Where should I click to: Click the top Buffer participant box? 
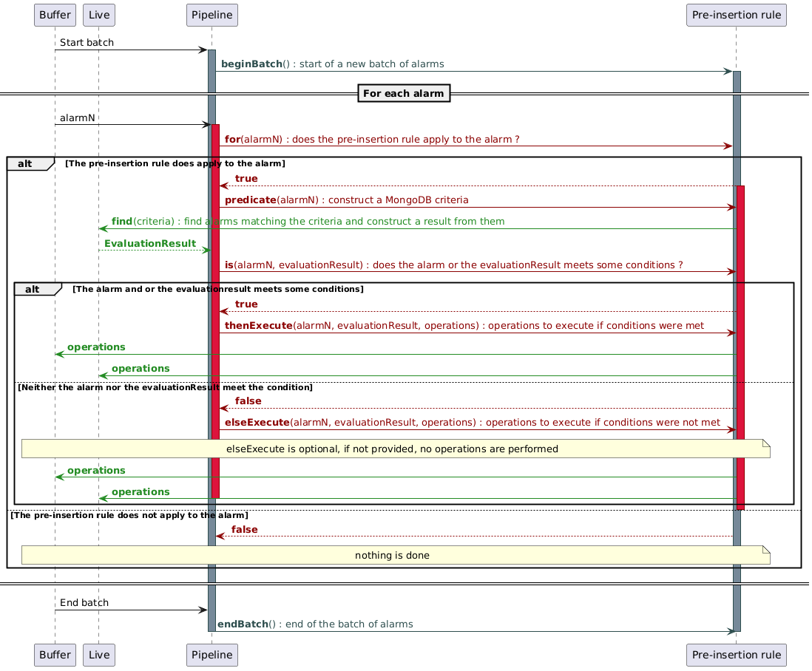pos(55,15)
